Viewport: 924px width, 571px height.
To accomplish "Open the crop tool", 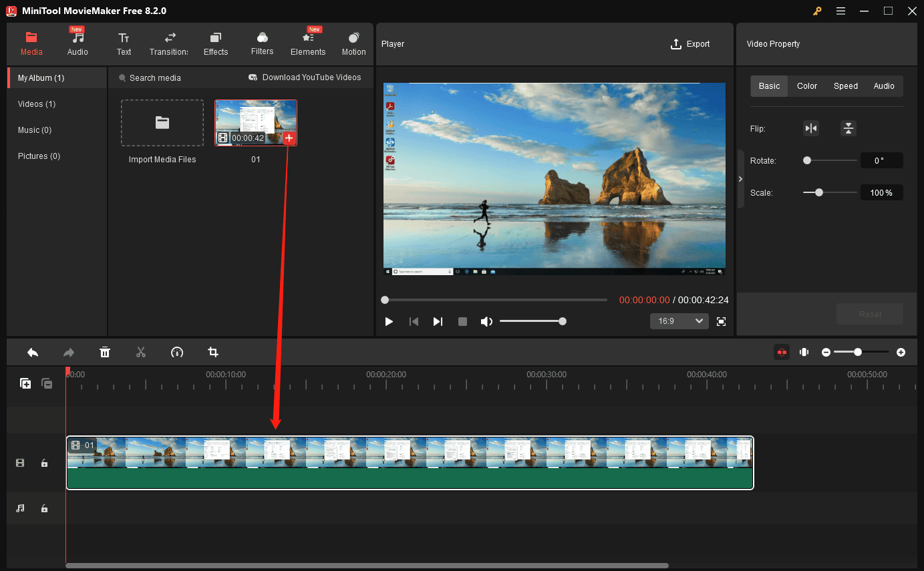I will click(x=213, y=352).
